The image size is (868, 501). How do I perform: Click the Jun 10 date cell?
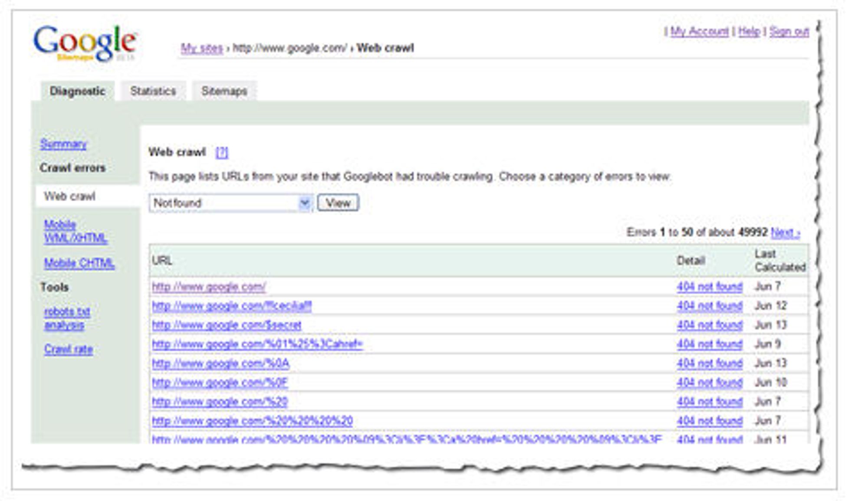click(771, 383)
